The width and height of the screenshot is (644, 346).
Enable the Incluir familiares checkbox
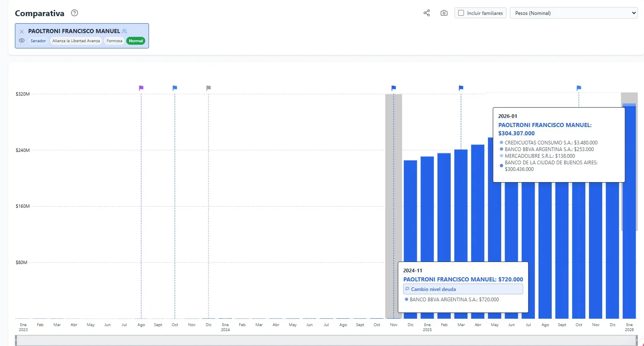pos(461,13)
